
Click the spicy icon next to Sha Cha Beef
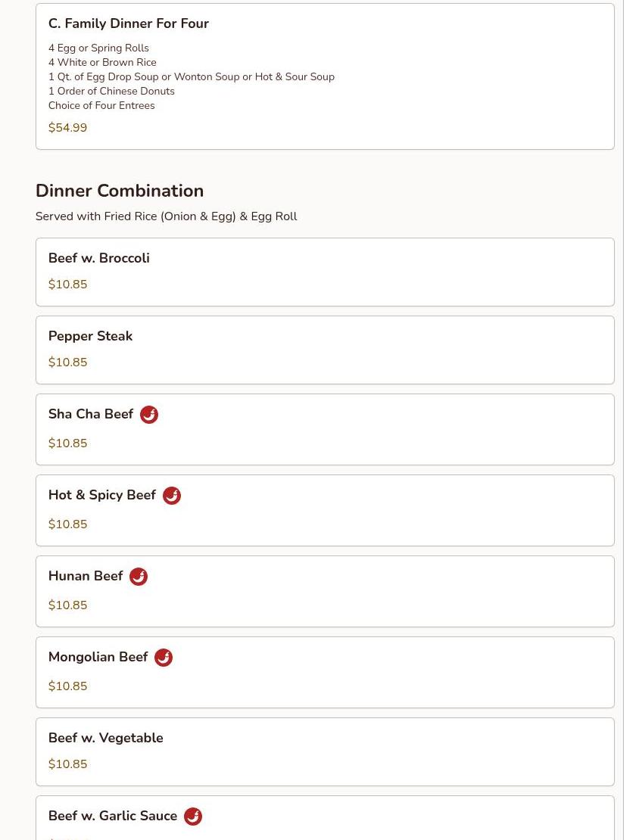pos(149,415)
